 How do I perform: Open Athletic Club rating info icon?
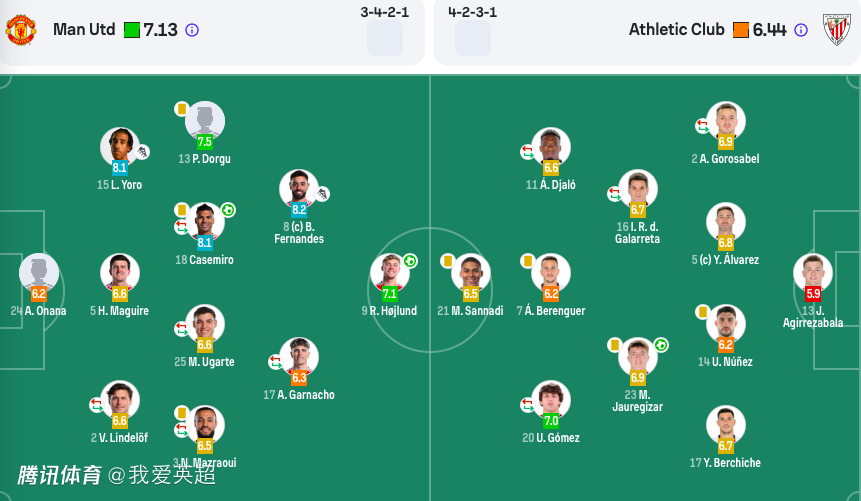[x=801, y=30]
